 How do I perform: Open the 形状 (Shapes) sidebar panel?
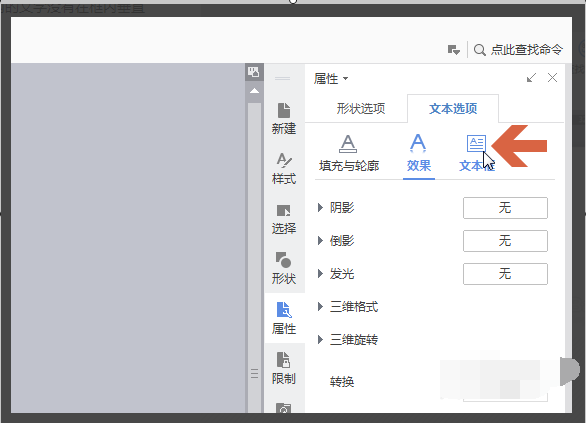pos(284,268)
